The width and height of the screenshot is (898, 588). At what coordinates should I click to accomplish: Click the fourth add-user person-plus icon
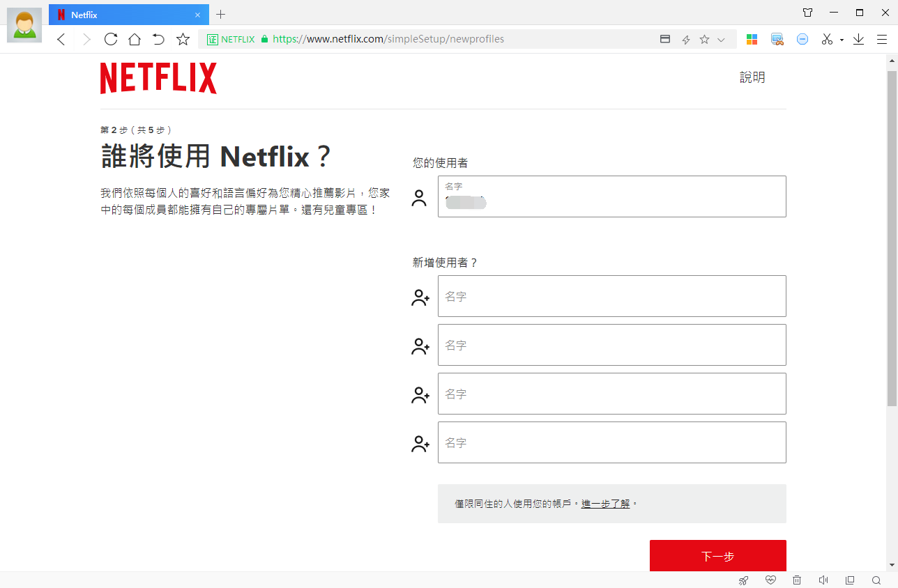coord(420,444)
